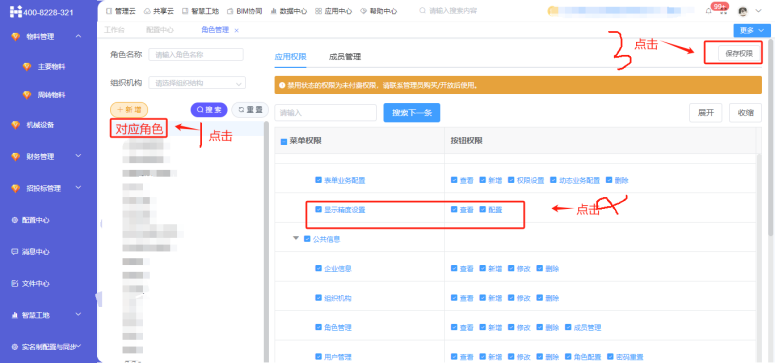Viewport: 775px width, 364px height.
Task: Click the magnifier icon in the top search box
Action: click(x=423, y=11)
